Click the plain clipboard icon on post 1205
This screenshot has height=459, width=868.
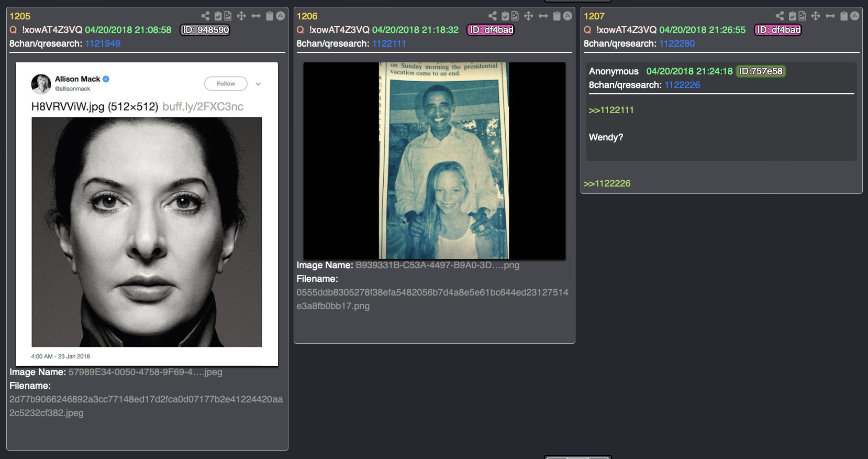(270, 16)
